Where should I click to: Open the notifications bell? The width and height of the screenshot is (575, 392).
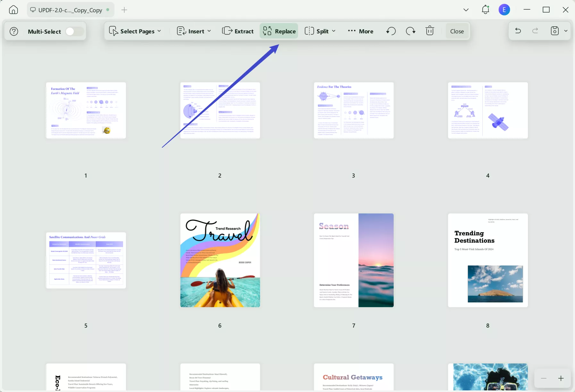485,10
